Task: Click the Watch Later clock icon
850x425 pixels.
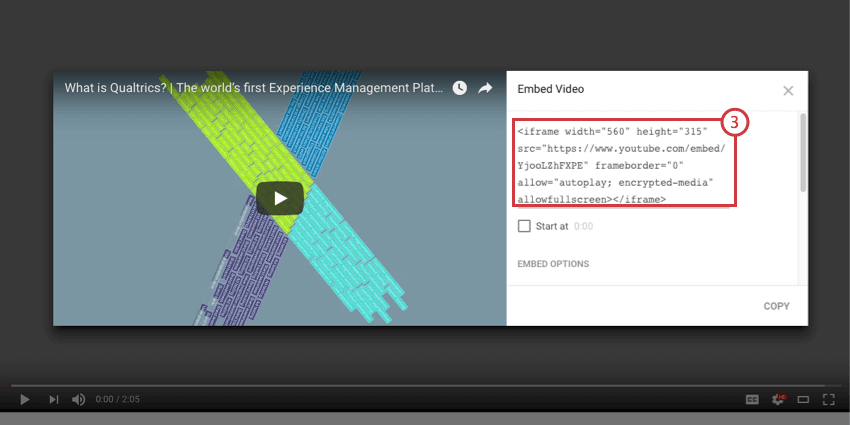Action: (460, 88)
